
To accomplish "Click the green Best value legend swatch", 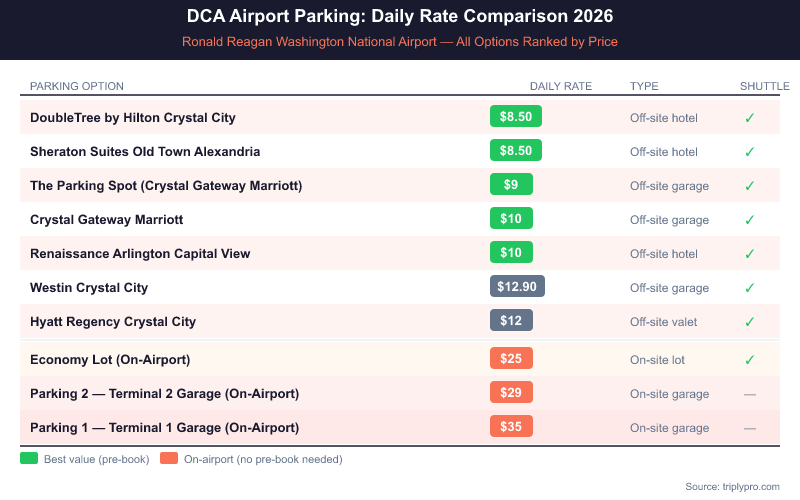I will pos(29,459).
